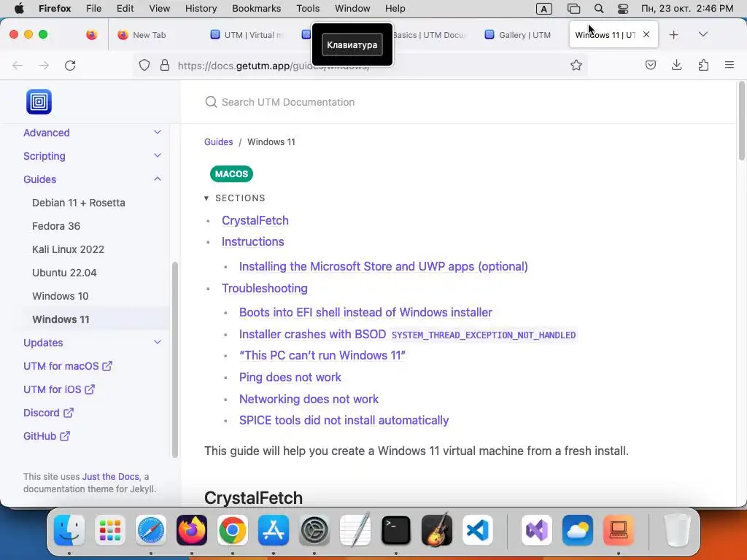This screenshot has height=560, width=747.
Task: Expand the Updates sidebar section
Action: click(x=158, y=343)
